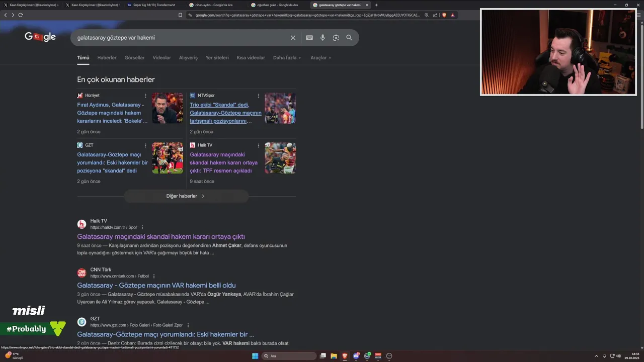Image resolution: width=644 pixels, height=362 pixels.
Task: Open Brave Rewards triangle icon
Action: [452, 15]
